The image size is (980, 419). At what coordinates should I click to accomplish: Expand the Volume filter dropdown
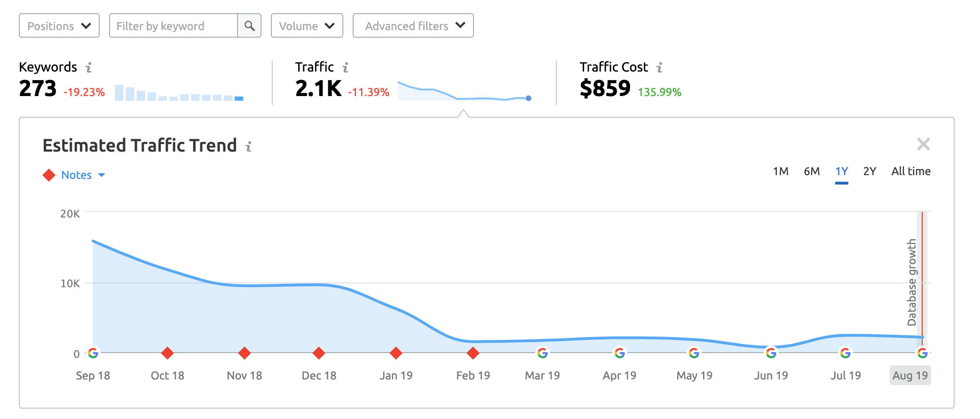pyautogui.click(x=307, y=26)
